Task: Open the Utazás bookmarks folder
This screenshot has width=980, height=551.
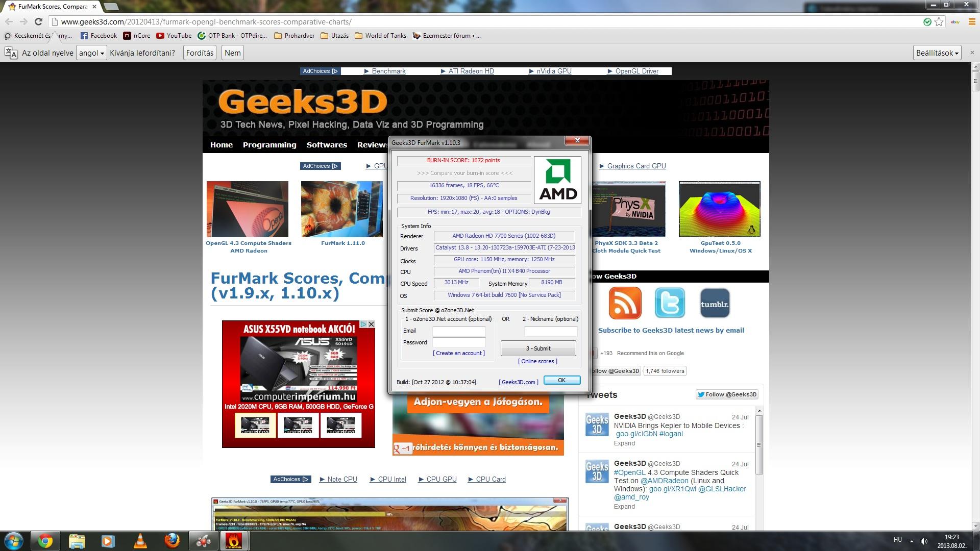Action: point(335,36)
